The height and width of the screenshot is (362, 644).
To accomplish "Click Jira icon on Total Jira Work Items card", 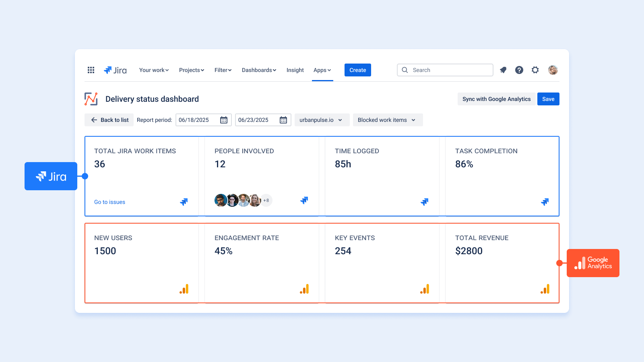I will click(184, 202).
